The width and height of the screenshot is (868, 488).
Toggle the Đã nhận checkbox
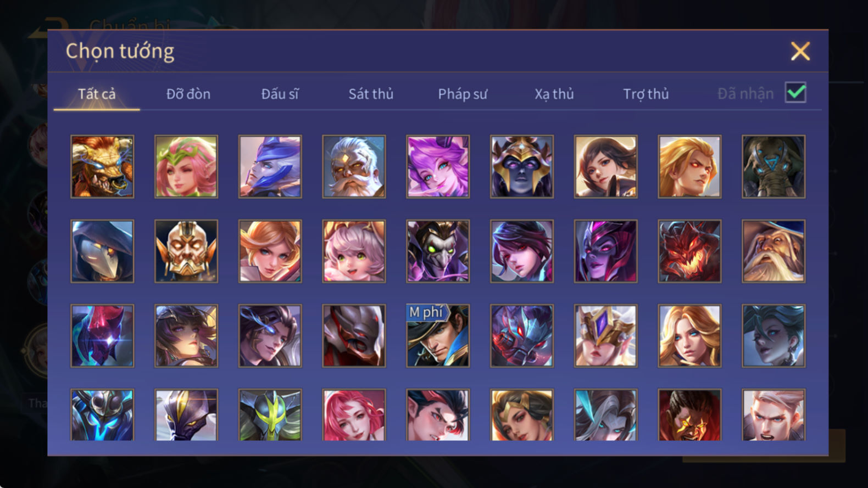point(795,92)
